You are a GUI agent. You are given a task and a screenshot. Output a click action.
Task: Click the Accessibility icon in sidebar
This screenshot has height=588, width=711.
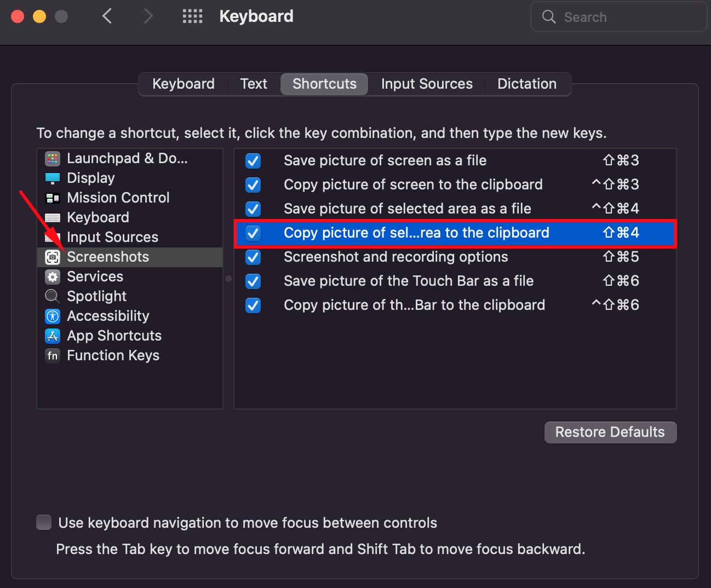click(52, 316)
